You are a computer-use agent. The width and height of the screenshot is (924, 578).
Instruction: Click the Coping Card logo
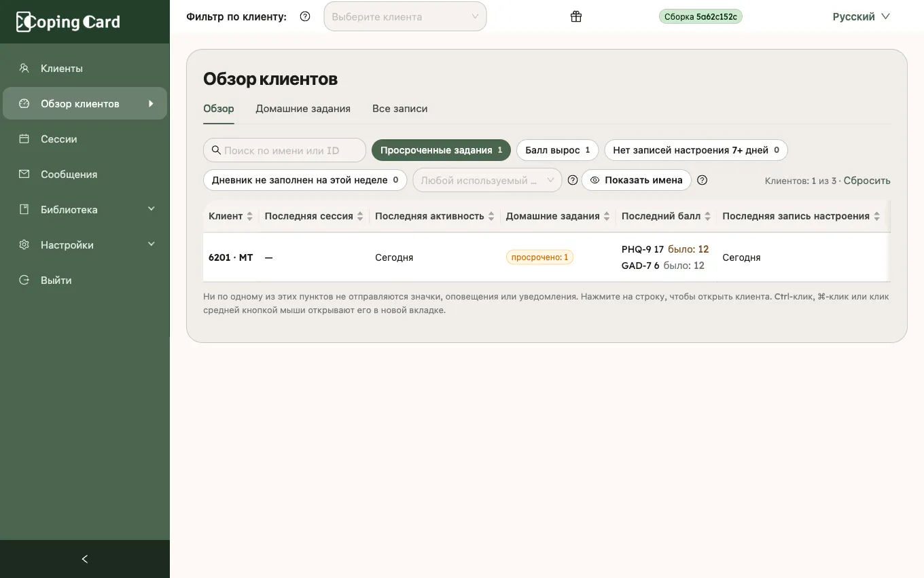(x=68, y=22)
